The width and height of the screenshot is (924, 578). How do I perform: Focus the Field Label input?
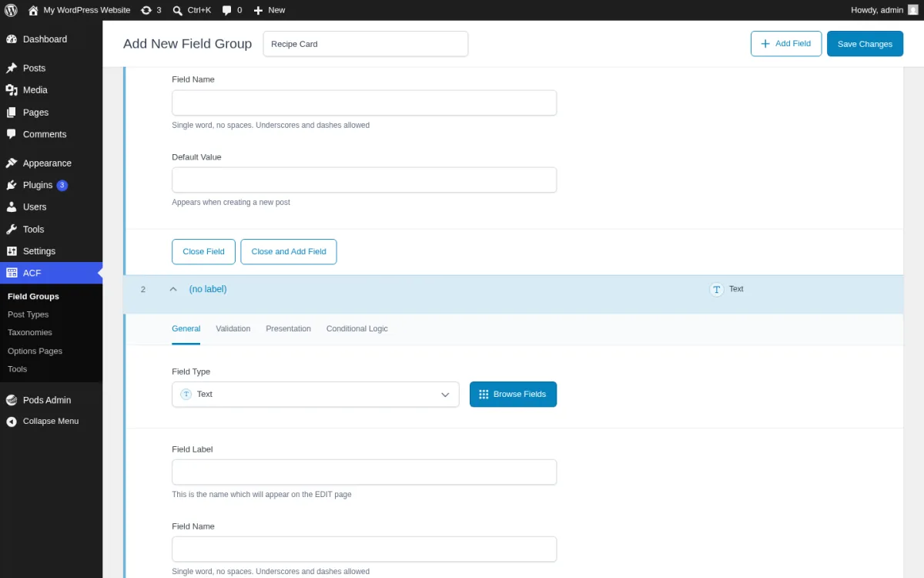(364, 472)
